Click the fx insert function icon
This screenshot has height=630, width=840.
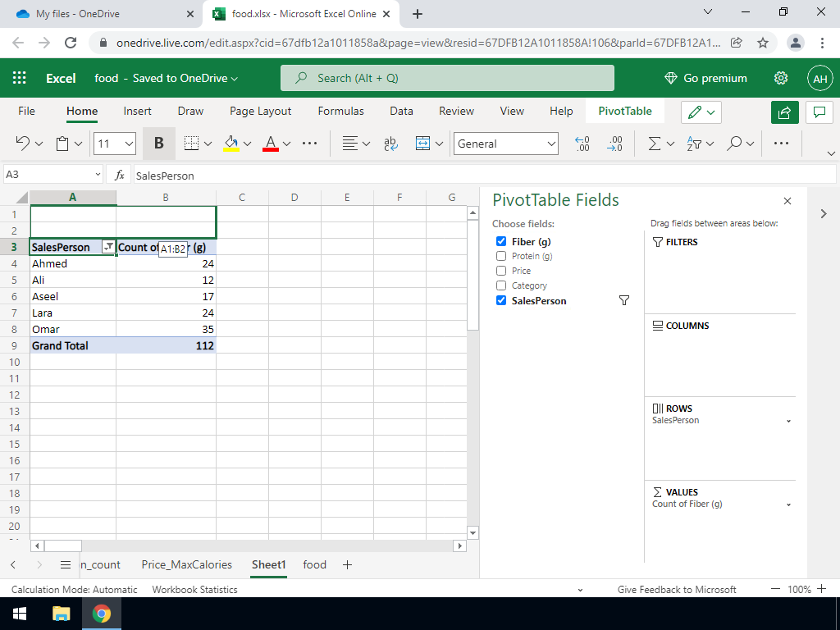coord(120,175)
